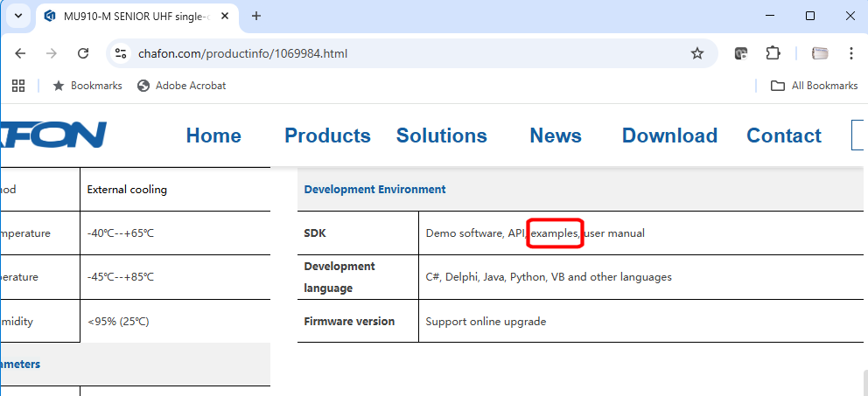Open the Extensions puzzle icon
868x396 pixels.
click(x=773, y=53)
